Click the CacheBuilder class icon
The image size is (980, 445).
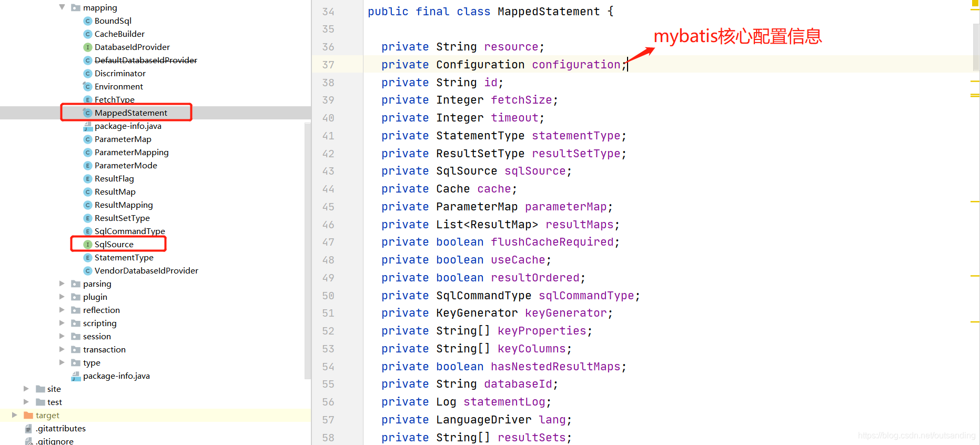[x=88, y=34]
